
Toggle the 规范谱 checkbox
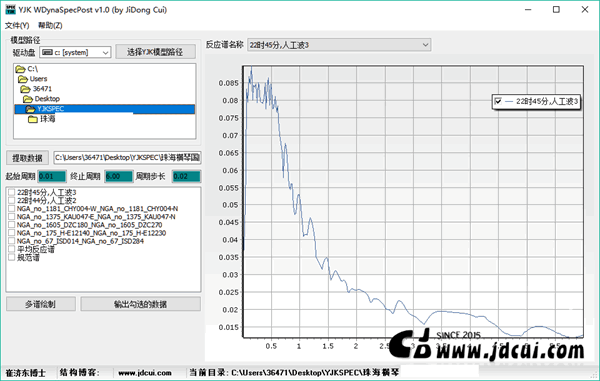11,257
